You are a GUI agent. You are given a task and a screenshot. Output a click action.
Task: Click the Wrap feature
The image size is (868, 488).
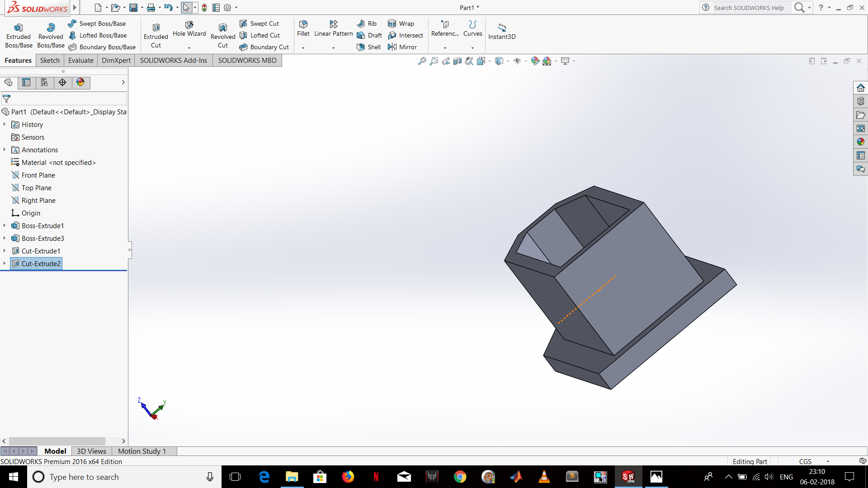coord(401,23)
